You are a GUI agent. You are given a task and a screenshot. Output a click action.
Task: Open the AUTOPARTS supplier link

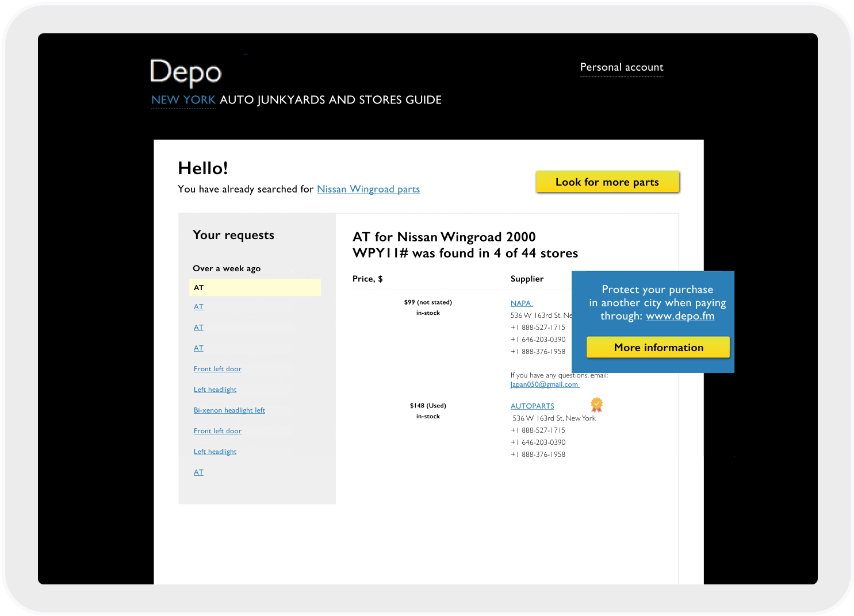pyautogui.click(x=532, y=406)
